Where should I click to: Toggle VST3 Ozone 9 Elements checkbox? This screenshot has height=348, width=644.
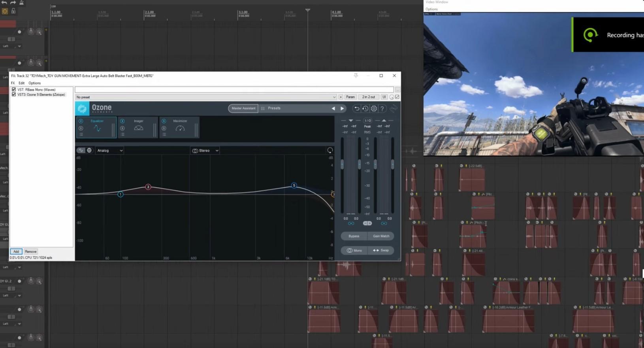click(14, 95)
